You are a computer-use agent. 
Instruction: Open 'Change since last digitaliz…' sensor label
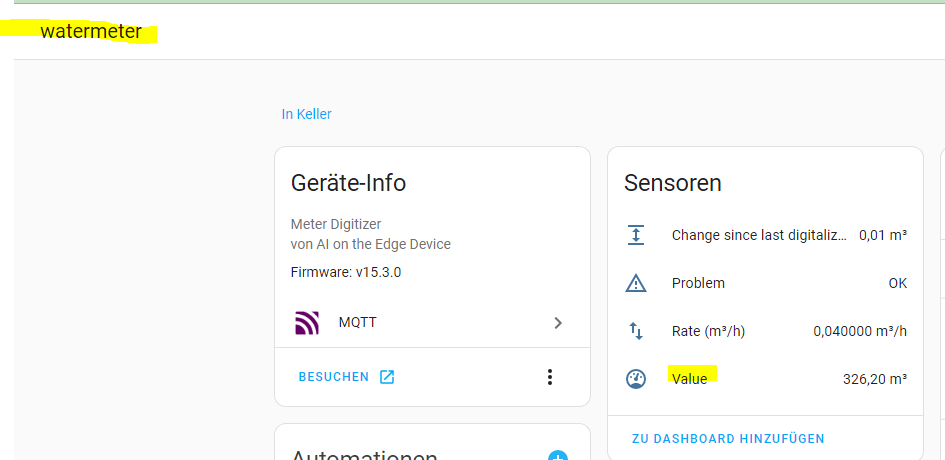tap(759, 235)
